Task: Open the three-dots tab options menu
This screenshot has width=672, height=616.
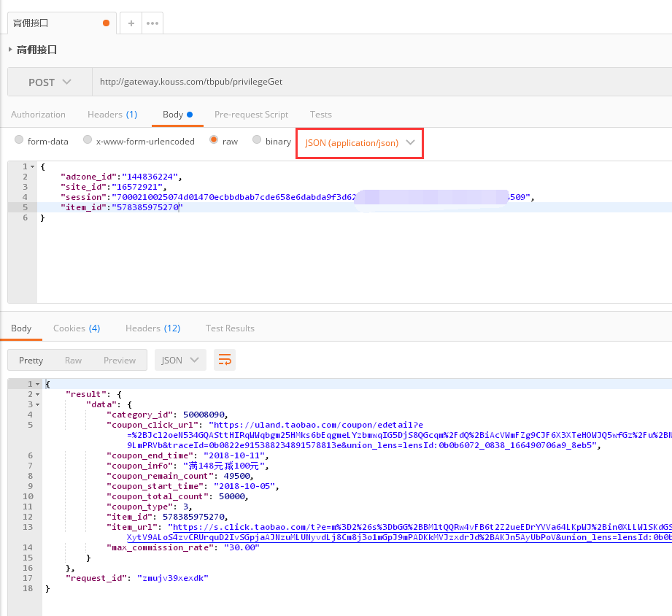Action: 152,23
